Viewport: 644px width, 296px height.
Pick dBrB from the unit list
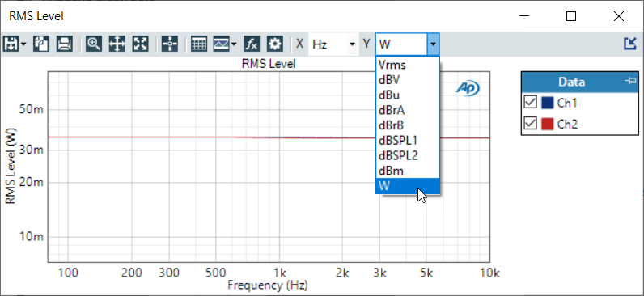[x=408, y=125]
